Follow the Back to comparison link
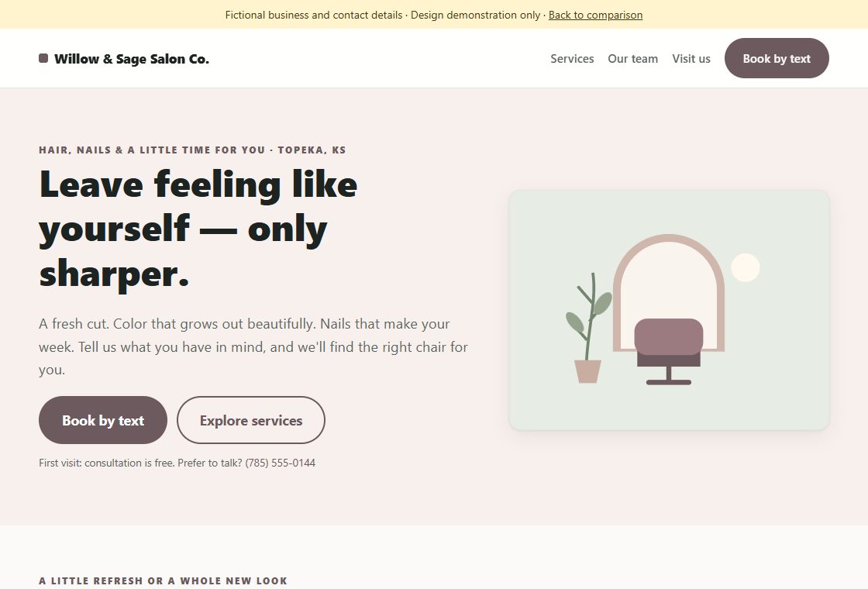Image resolution: width=868 pixels, height=589 pixels. coord(596,15)
